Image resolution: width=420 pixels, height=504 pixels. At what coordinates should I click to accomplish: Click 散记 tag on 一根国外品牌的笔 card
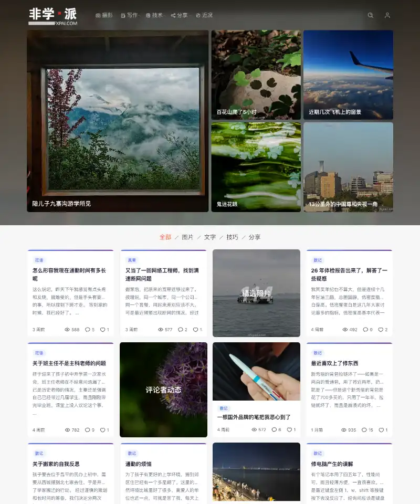224,408
